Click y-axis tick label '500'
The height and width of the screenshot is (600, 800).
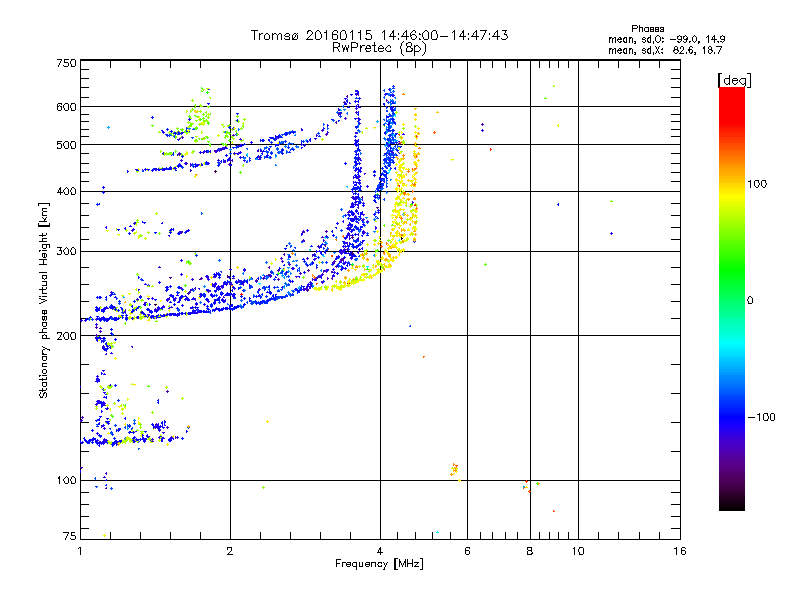click(x=66, y=145)
